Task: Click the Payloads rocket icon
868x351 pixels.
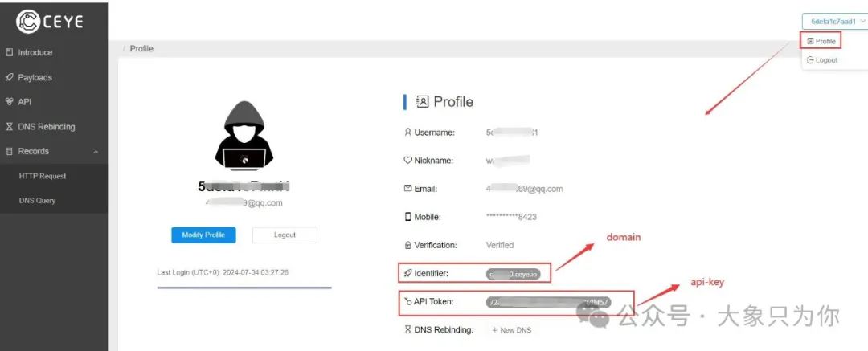Action: pos(9,77)
